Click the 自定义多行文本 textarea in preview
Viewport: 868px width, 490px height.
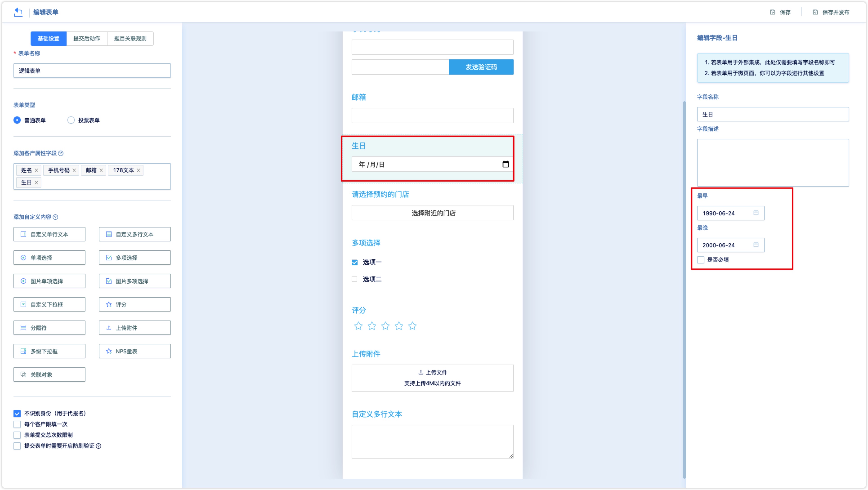point(433,442)
